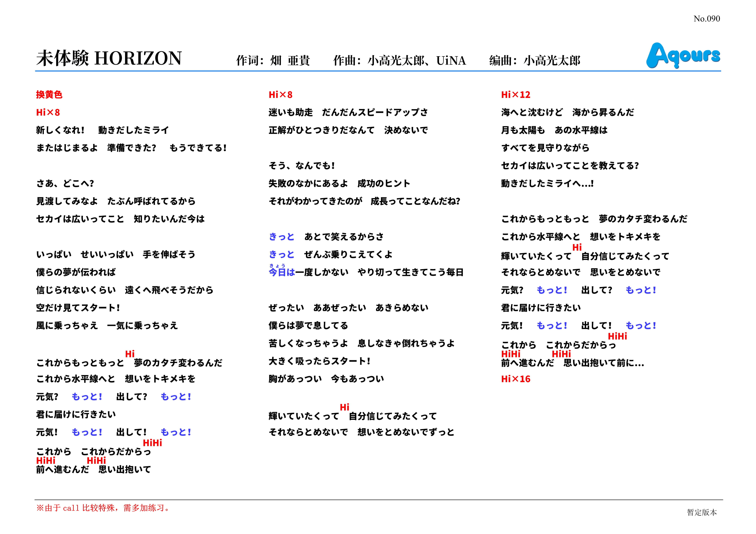Click the lyric line 新しくなれ!

pyautogui.click(x=60, y=130)
